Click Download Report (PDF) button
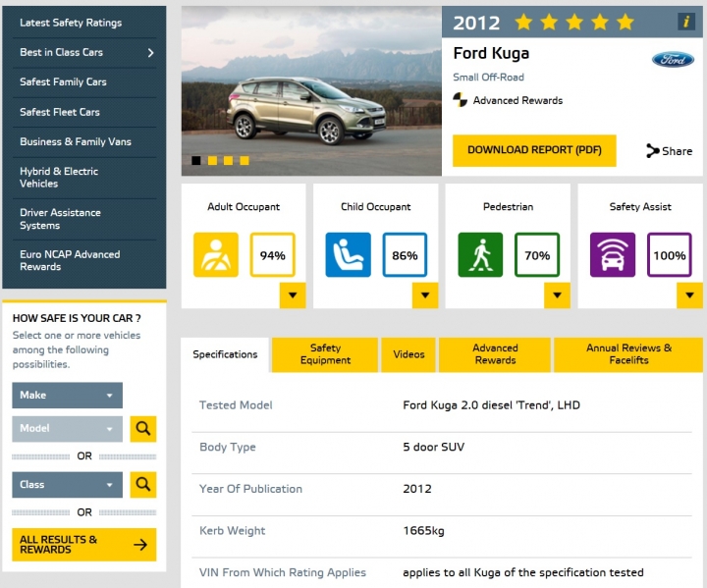This screenshot has height=588, width=707. click(x=534, y=150)
